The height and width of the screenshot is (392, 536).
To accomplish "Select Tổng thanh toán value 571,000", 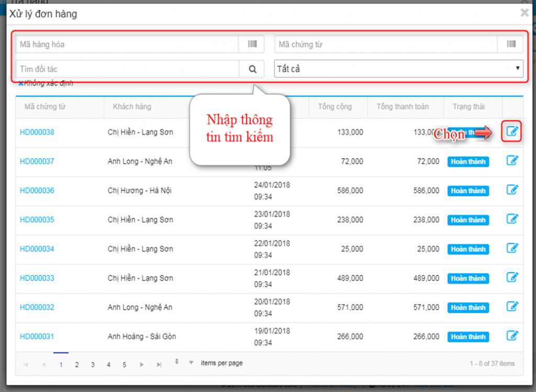I will click(426, 307).
